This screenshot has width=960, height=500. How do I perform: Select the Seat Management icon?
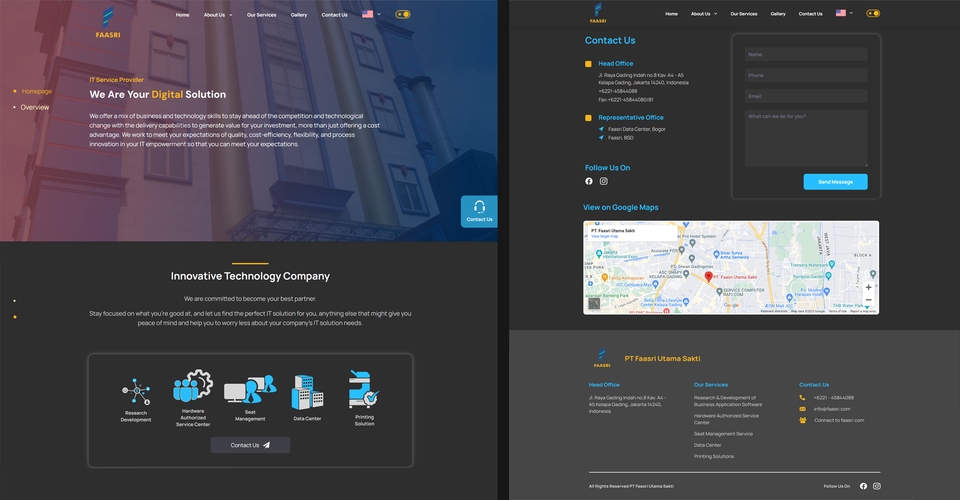pyautogui.click(x=250, y=389)
